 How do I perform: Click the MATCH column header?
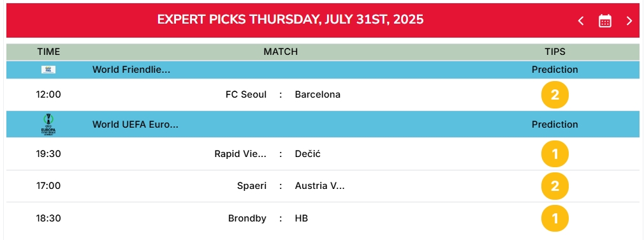coord(281,52)
